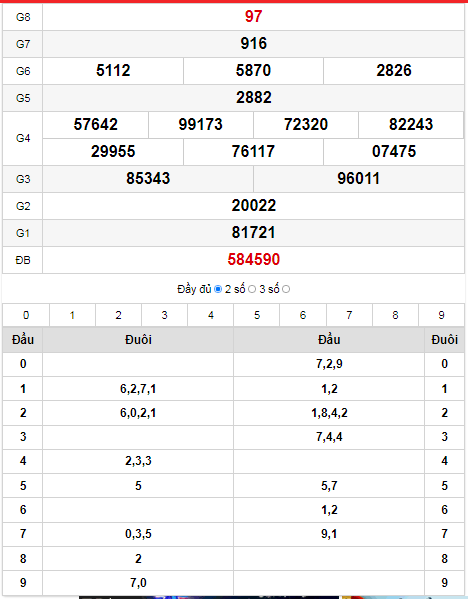
Task: Click the ĐB row label
Action: click(x=23, y=261)
